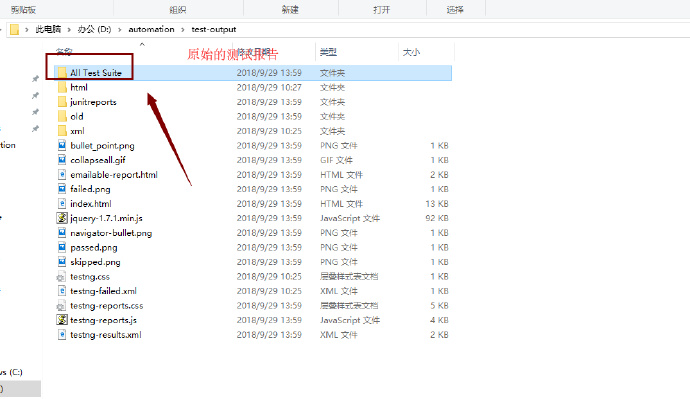Select the file name testng-results.xml
Screen dimensions: 690x399
(x=106, y=335)
